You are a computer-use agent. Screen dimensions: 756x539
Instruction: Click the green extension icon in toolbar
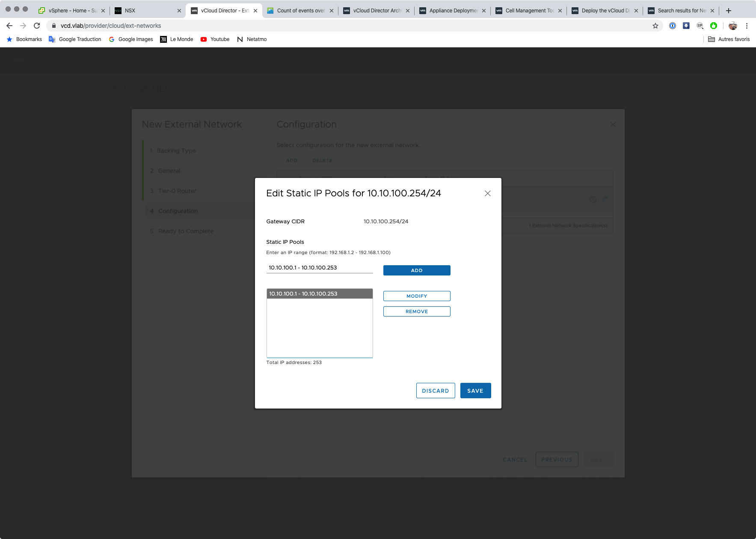[713, 26]
